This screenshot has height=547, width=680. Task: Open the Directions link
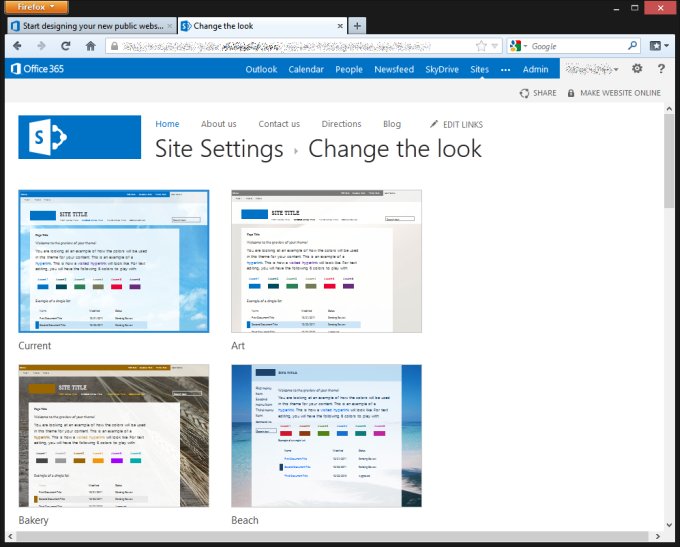click(x=341, y=124)
